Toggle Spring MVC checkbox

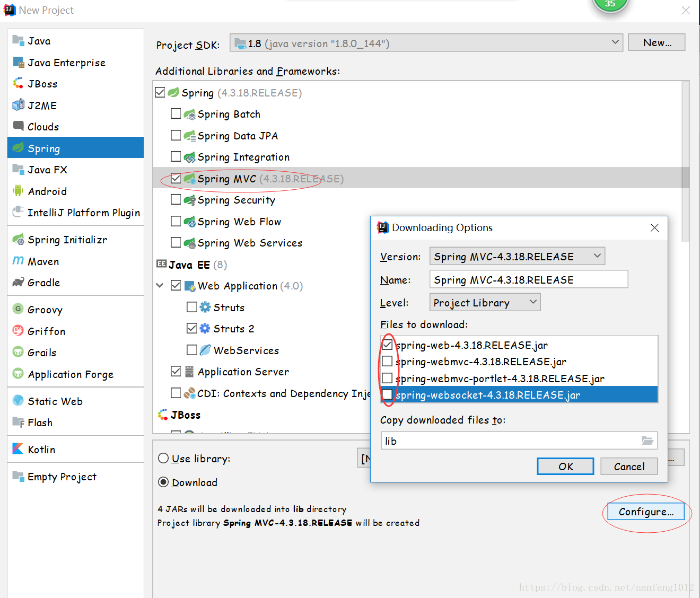[x=176, y=178]
